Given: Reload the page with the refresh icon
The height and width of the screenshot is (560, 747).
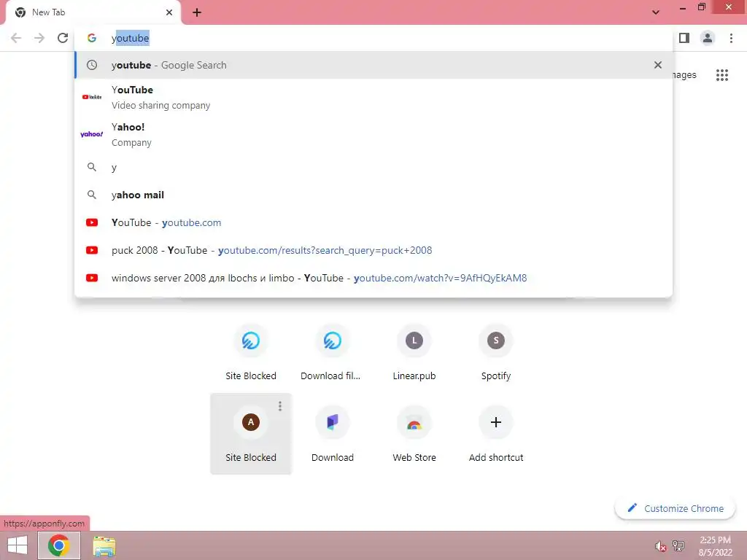Looking at the screenshot, I should point(63,38).
